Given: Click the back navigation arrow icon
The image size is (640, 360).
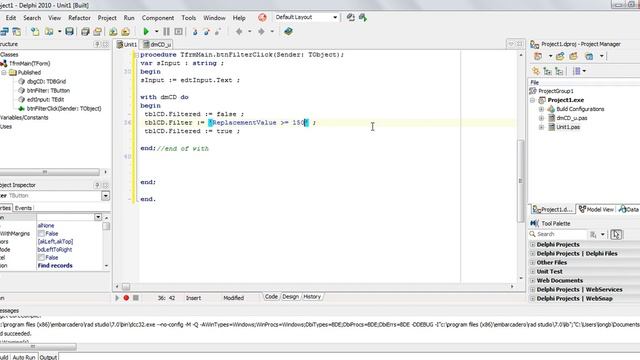Looking at the screenshot, I should [x=239, y=31].
